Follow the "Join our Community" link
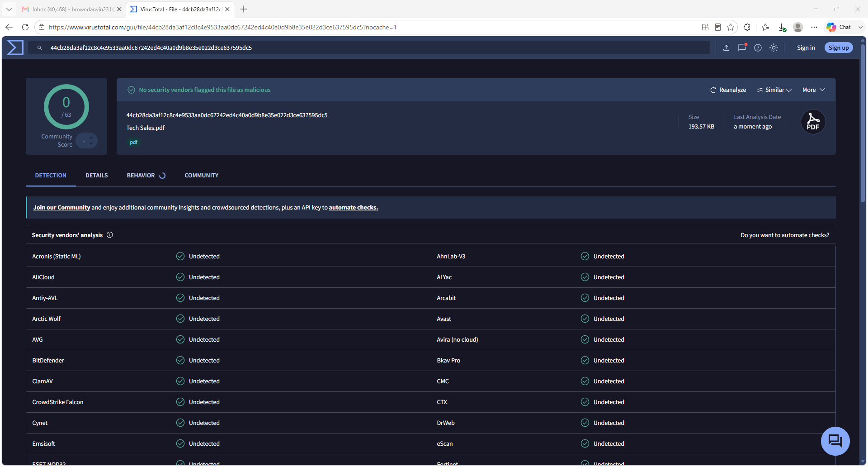Viewport: 868px width, 467px height. pyautogui.click(x=61, y=208)
